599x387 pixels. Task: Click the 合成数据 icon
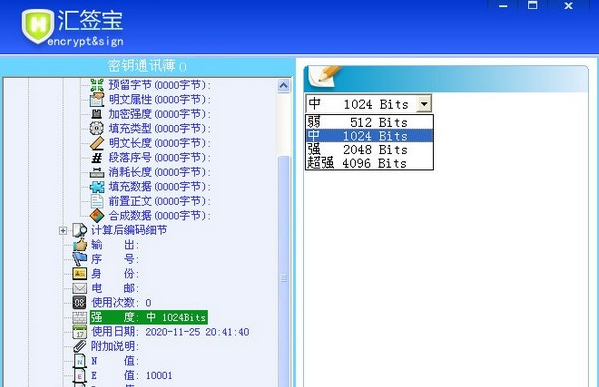tap(97, 215)
